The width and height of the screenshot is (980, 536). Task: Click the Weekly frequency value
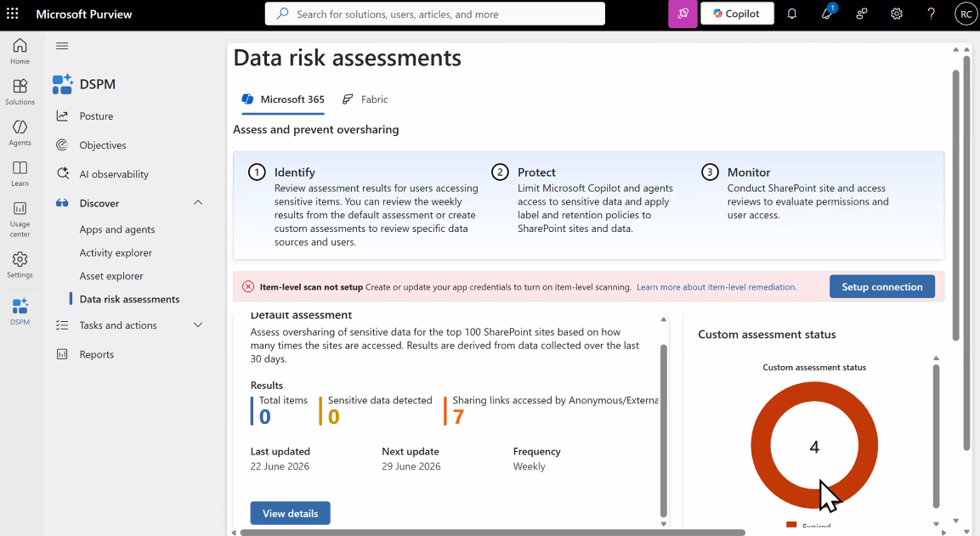coord(530,466)
